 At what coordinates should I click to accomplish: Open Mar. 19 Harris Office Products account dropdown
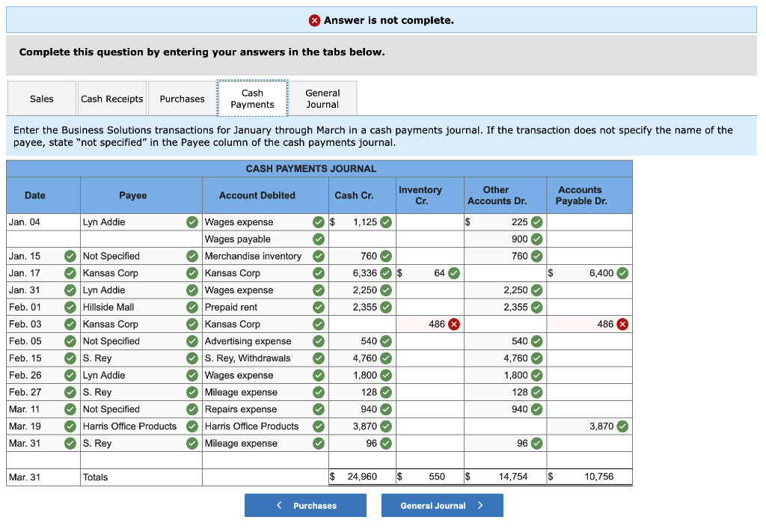[266, 426]
